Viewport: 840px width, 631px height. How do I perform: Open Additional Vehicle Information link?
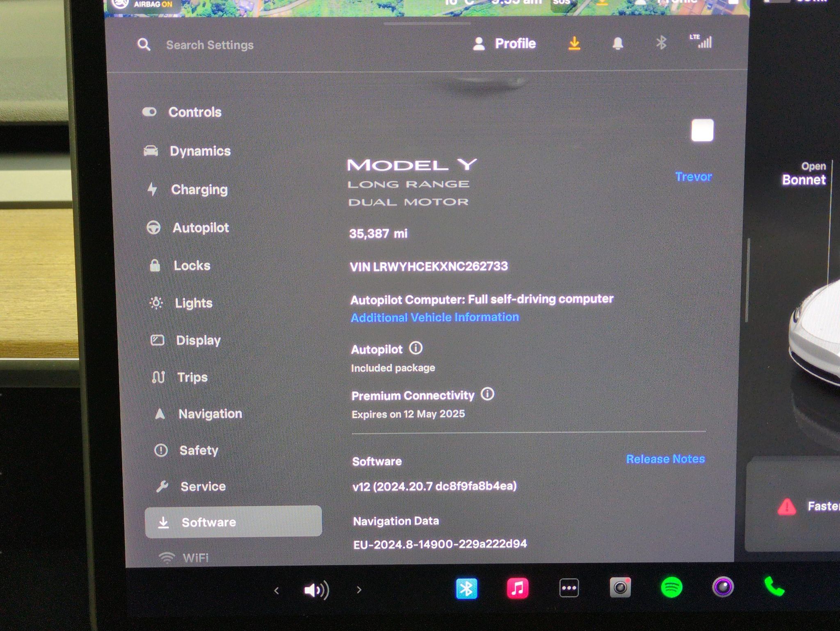click(x=435, y=317)
